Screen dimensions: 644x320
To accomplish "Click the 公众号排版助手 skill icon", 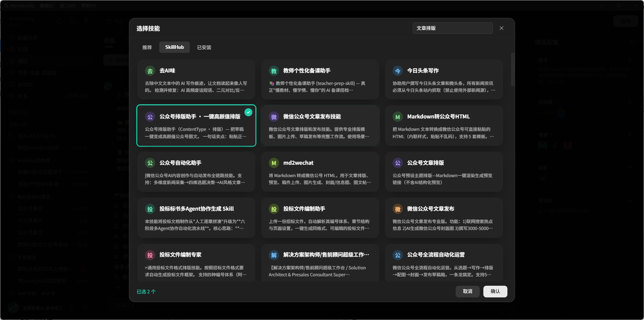I will tap(150, 117).
